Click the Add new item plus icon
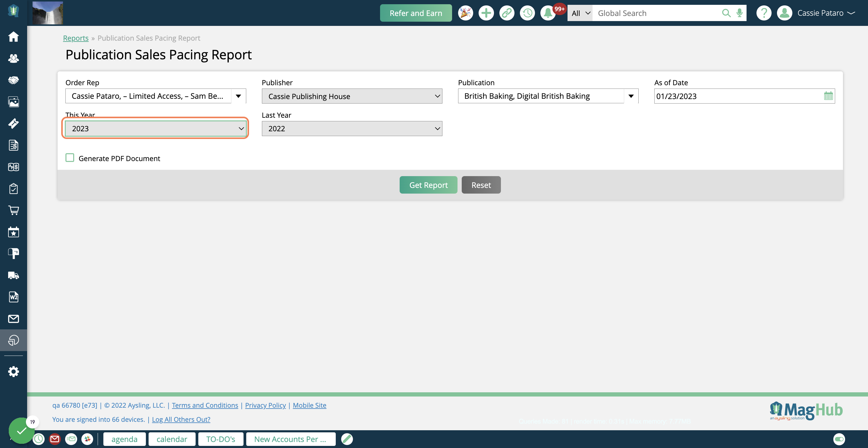 click(x=486, y=13)
